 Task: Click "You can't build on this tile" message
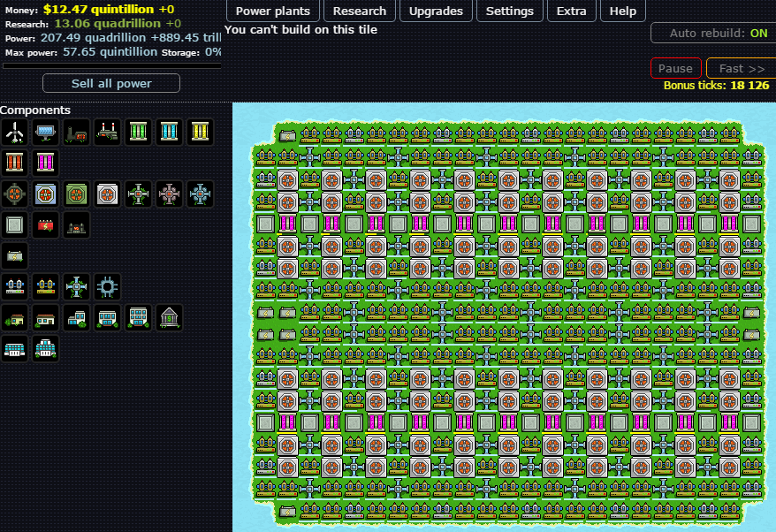pyautogui.click(x=301, y=30)
